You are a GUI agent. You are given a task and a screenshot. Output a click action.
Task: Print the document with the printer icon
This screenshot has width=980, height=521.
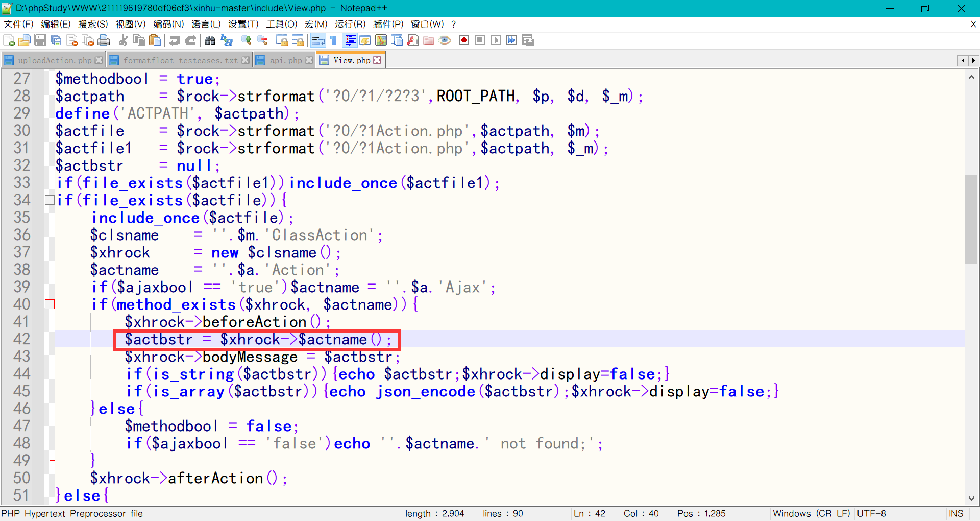(x=104, y=40)
